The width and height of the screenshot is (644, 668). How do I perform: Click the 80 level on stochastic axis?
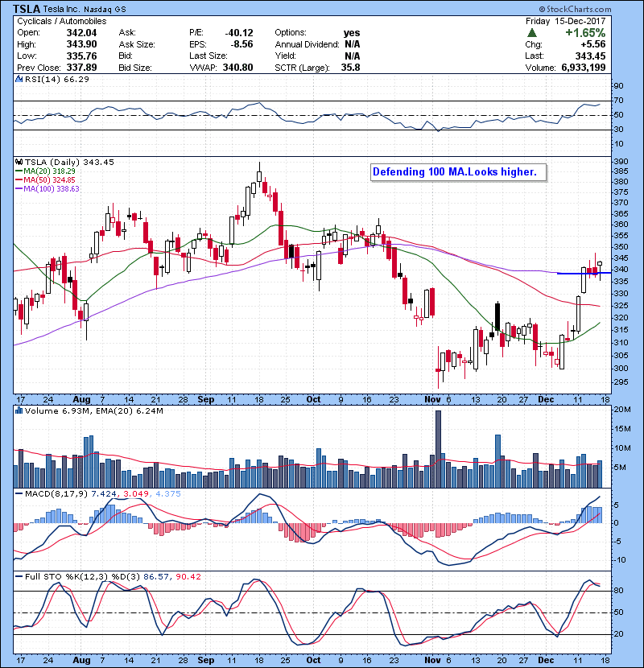coord(618,591)
